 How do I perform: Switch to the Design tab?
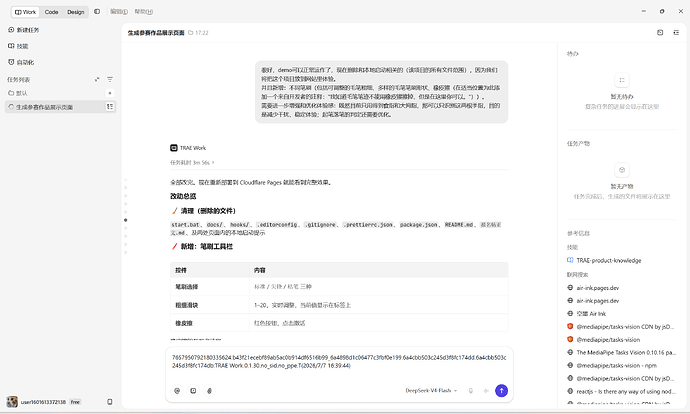tap(76, 12)
